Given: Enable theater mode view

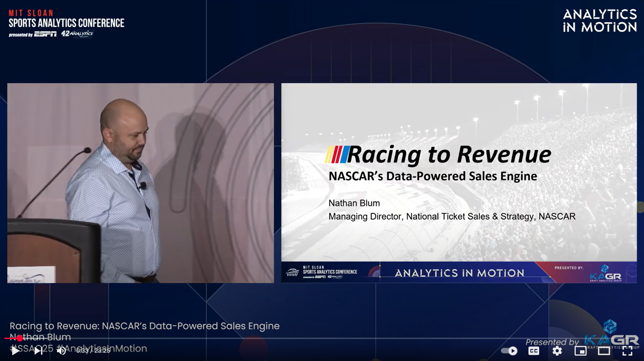Looking at the screenshot, I should (x=604, y=351).
